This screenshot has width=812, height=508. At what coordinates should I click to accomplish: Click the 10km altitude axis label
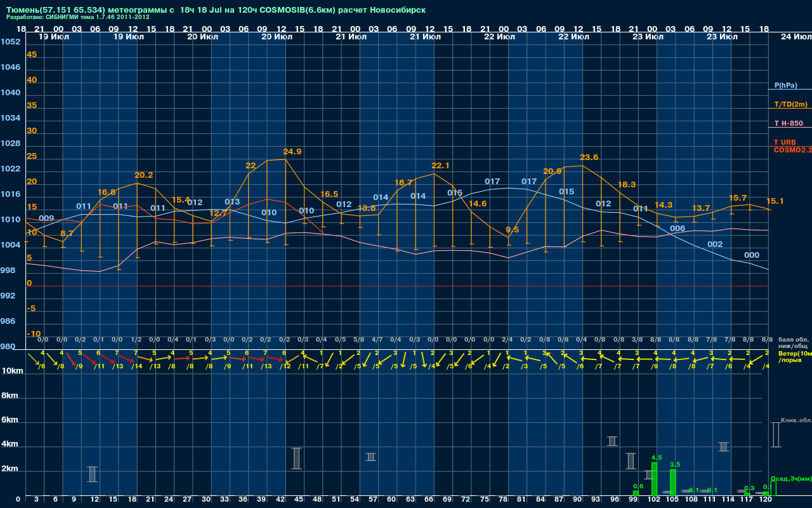click(x=12, y=371)
